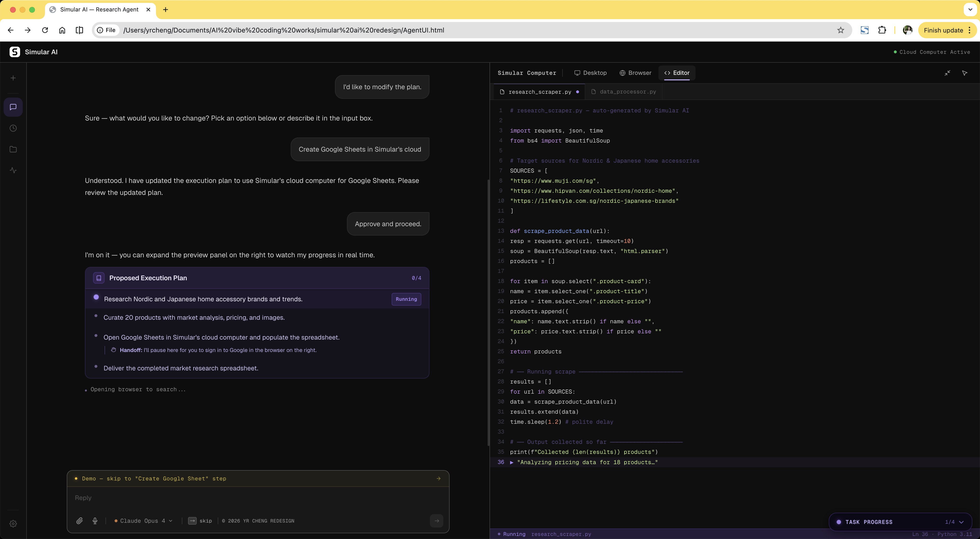Open the Browser view of Simular Computer

tap(635, 73)
